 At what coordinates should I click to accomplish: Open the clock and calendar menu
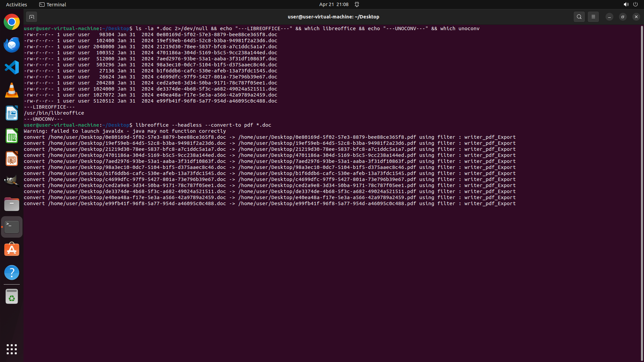pyautogui.click(x=334, y=4)
